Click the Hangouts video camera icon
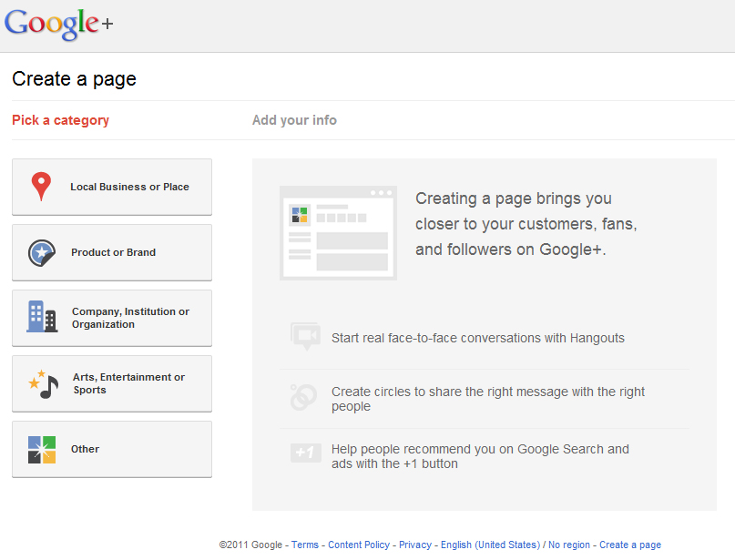735x560 pixels. (x=306, y=336)
